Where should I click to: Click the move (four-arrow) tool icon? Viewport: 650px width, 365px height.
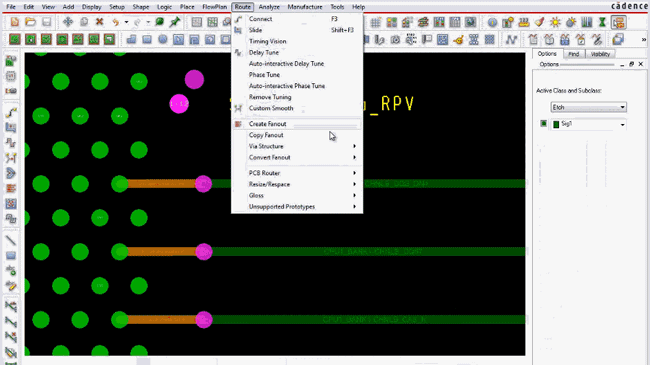(x=68, y=22)
